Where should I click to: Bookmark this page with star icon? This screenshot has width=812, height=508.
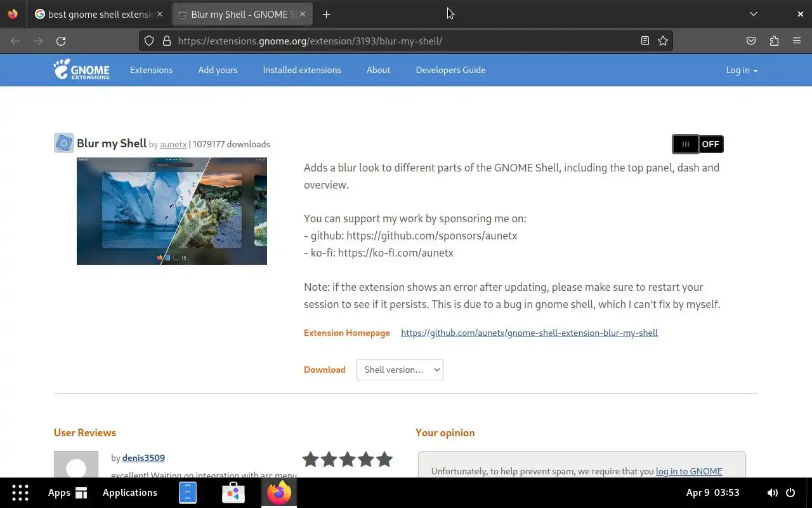coord(663,41)
